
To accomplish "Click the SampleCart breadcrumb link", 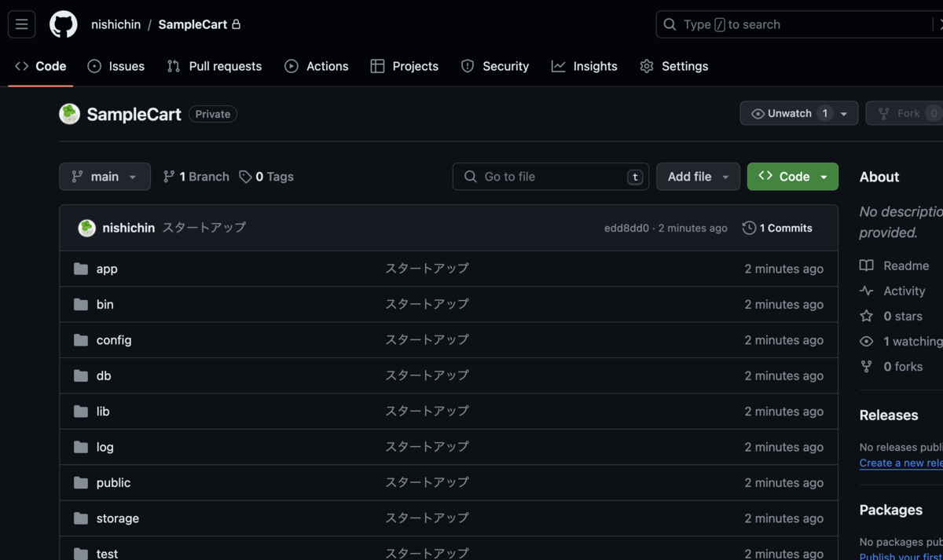I will point(193,24).
